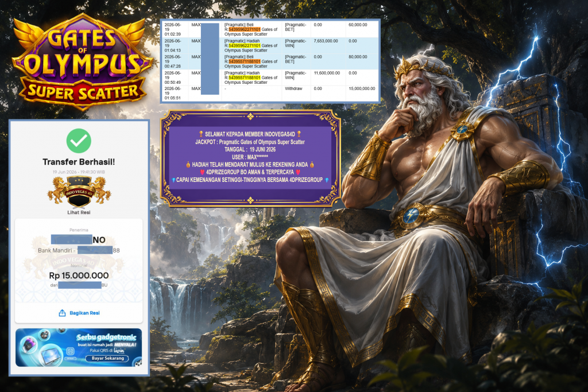Click the Beli R:54395962271101 description cell
This screenshot has height=392, width=588.
point(251,29)
